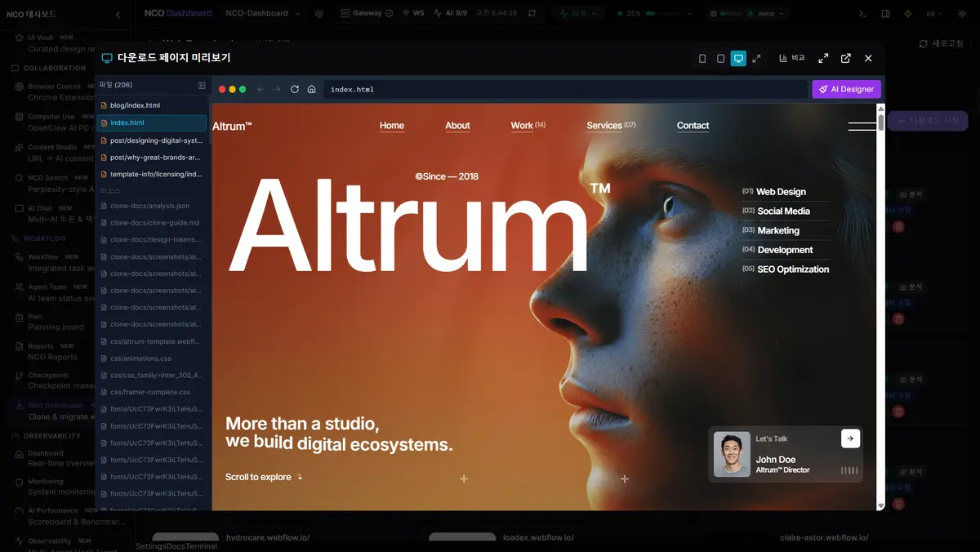This screenshot has height=552, width=980.
Task: Open the 25% usage dropdown
Action: (655, 13)
